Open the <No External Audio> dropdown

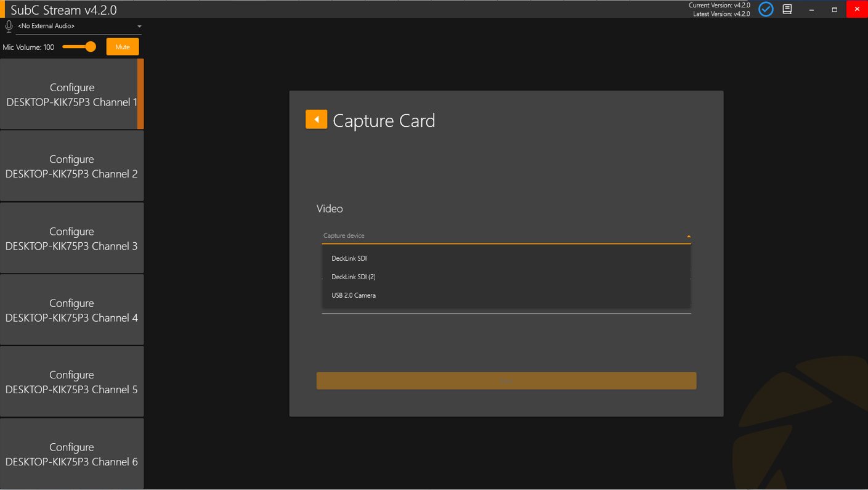[x=80, y=26]
